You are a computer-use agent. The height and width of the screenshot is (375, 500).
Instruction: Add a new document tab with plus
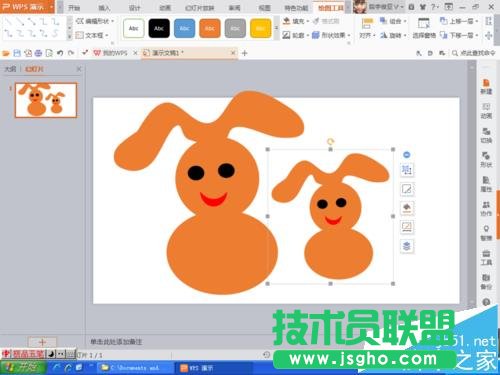244,53
